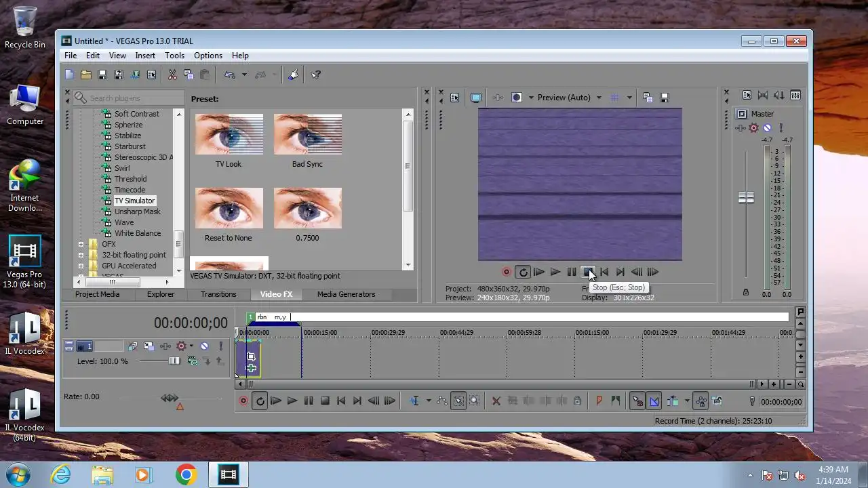Expand the OFX folder in plug-in tree
The height and width of the screenshot is (488, 868).
coord(81,244)
